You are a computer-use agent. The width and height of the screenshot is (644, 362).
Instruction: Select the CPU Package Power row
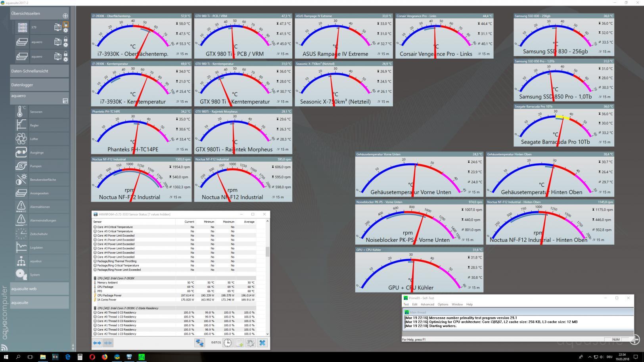click(174, 295)
